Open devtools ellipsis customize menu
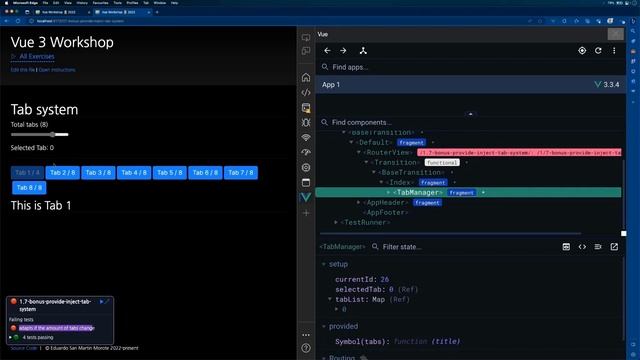 [x=306, y=335]
